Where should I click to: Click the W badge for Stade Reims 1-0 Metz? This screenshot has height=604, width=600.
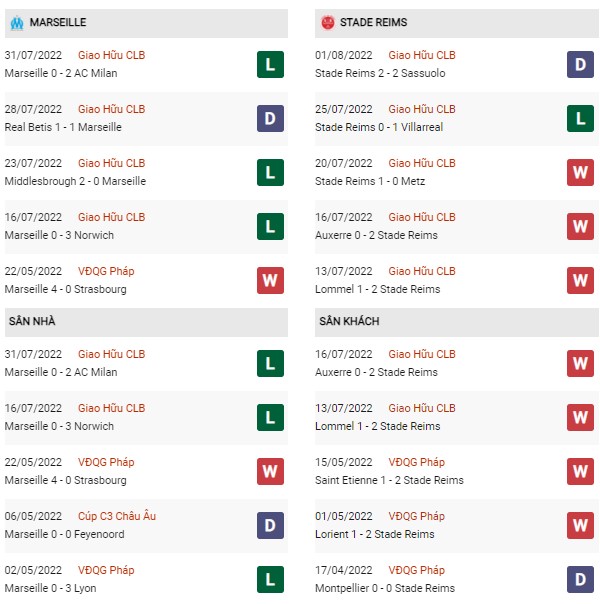pos(580,172)
